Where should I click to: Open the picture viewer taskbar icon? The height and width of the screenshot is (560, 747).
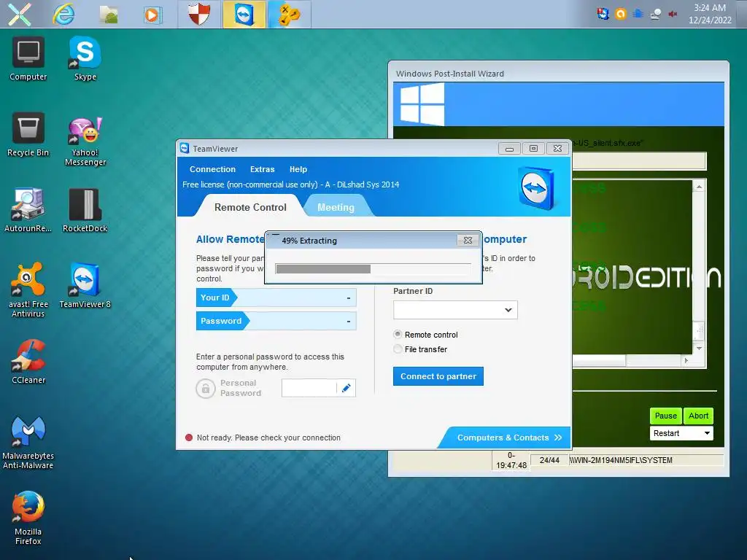[109, 15]
